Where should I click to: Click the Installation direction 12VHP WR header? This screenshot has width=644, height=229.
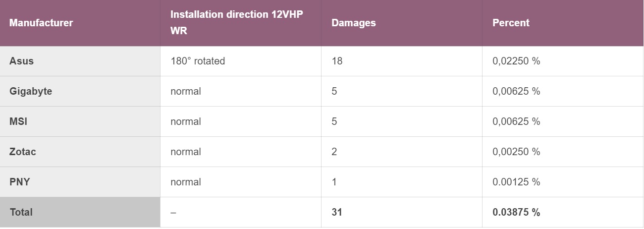236,23
